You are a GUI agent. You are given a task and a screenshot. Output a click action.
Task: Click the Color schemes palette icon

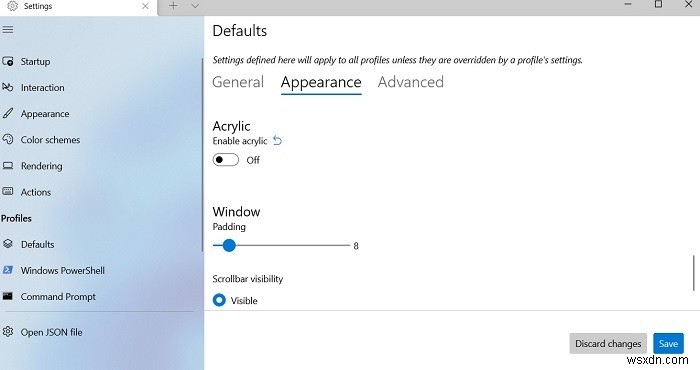coord(8,139)
